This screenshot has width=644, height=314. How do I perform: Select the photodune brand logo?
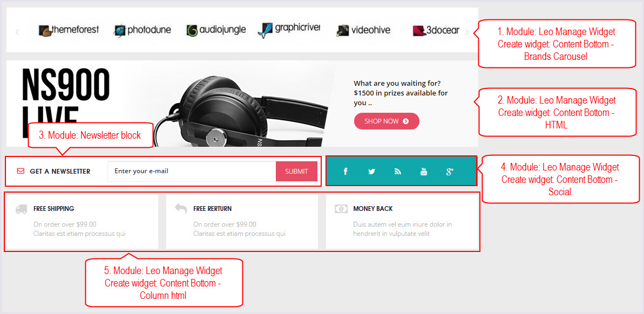(x=143, y=30)
